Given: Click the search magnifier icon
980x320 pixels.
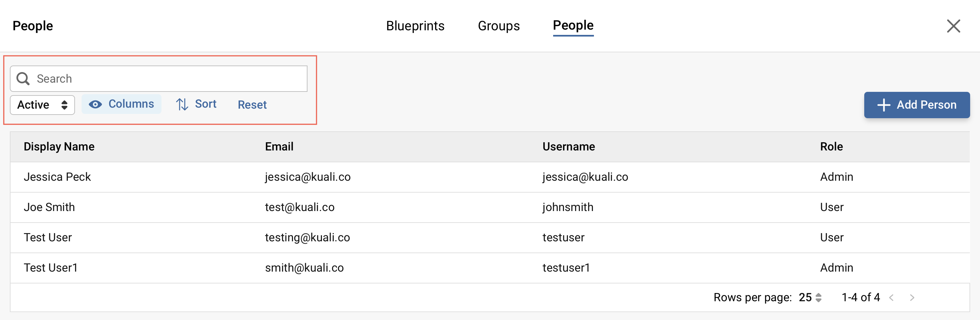Looking at the screenshot, I should click(x=23, y=78).
